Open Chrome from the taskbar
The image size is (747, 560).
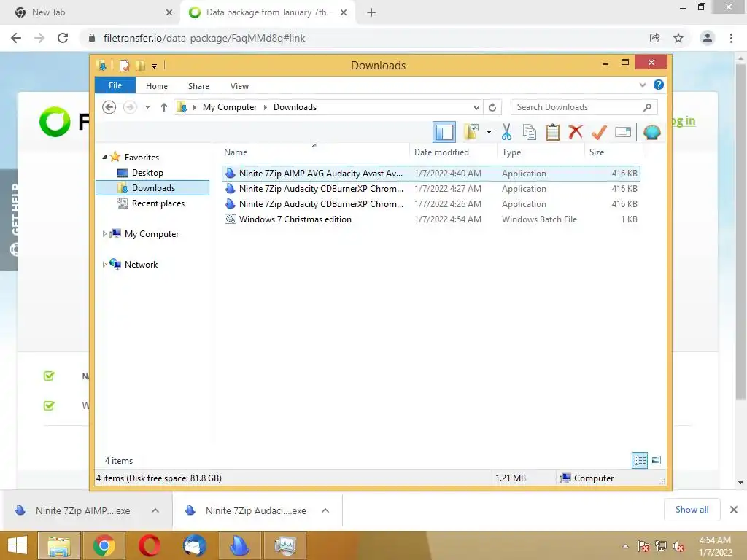104,545
